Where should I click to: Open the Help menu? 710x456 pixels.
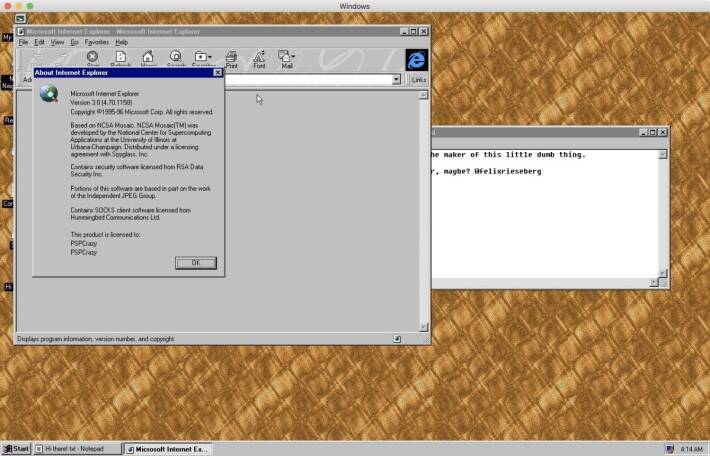[121, 42]
